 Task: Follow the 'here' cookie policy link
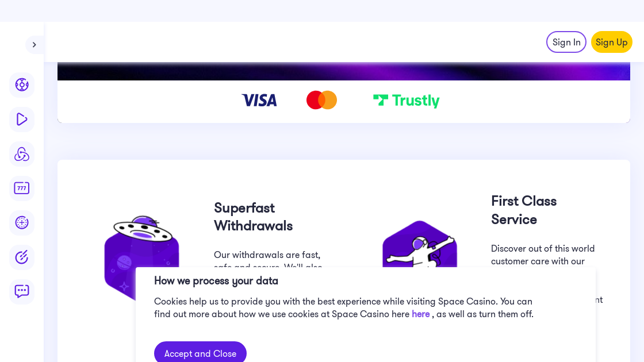pyautogui.click(x=420, y=314)
